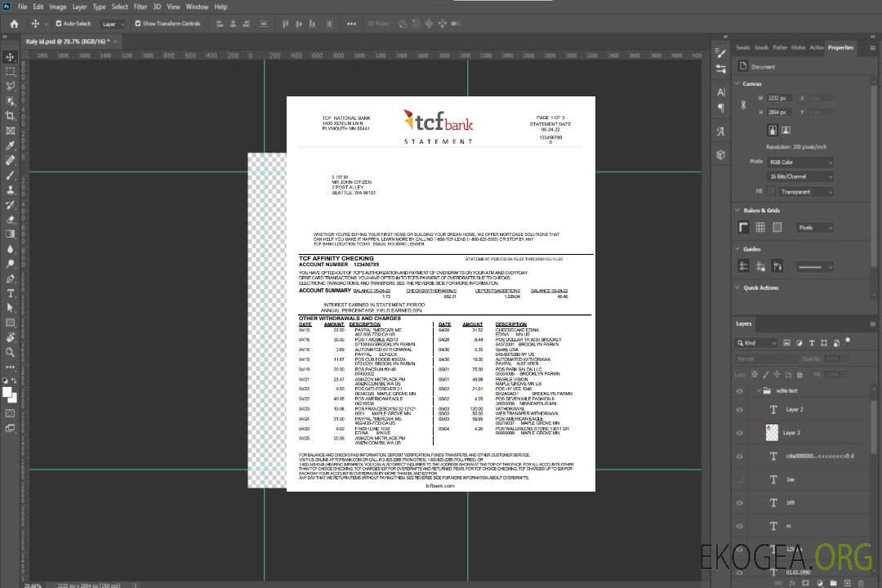Select the Hand tool
The image size is (882, 588).
pos(10,337)
